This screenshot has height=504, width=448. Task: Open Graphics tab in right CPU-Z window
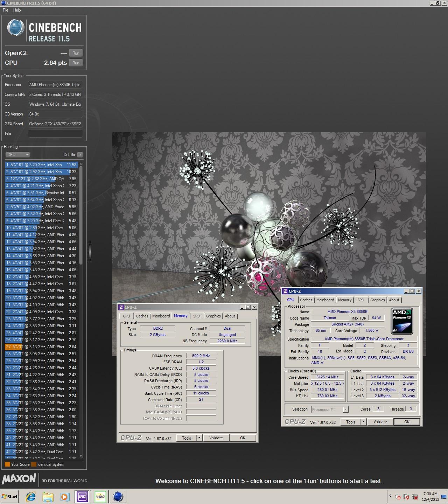click(x=378, y=300)
